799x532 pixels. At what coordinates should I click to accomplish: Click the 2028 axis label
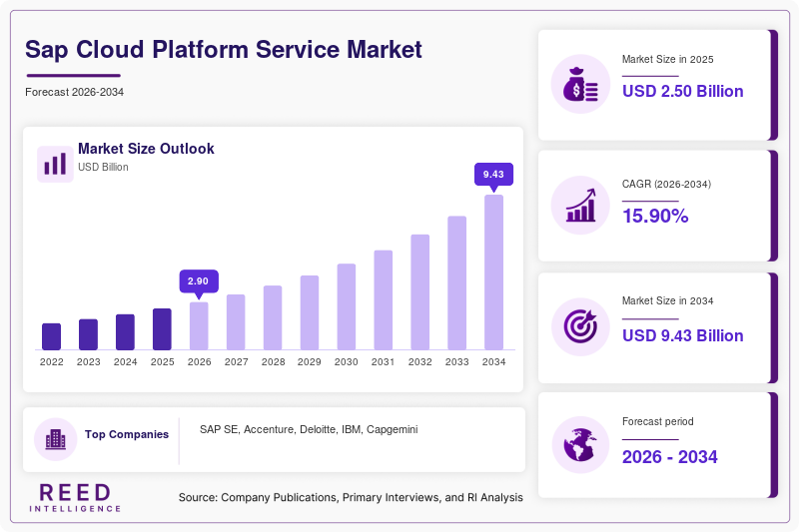pyautogui.click(x=273, y=362)
